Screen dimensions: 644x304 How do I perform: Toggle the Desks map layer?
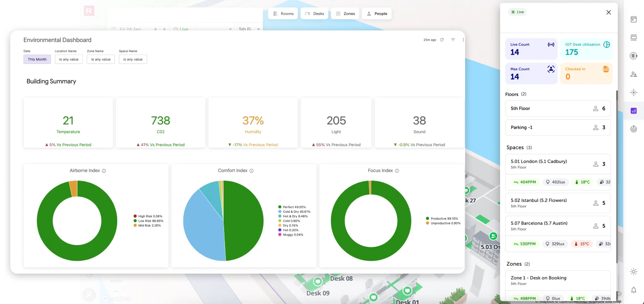click(314, 14)
